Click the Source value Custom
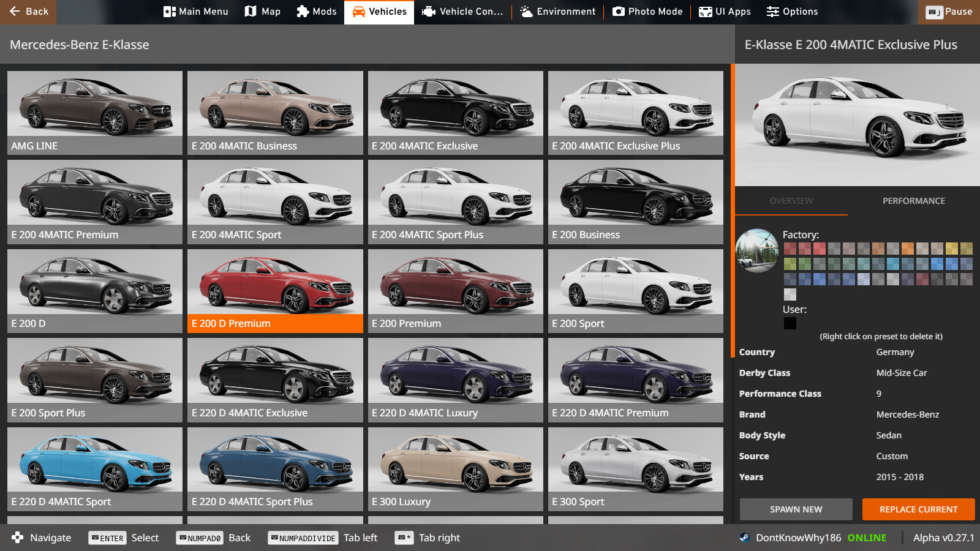The width and height of the screenshot is (980, 551). pyautogui.click(x=892, y=456)
